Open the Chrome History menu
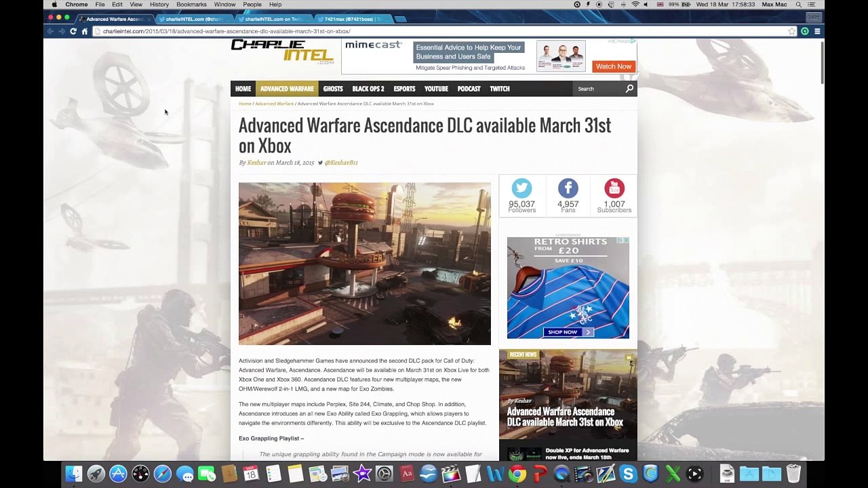The width and height of the screenshot is (868, 488). (159, 5)
